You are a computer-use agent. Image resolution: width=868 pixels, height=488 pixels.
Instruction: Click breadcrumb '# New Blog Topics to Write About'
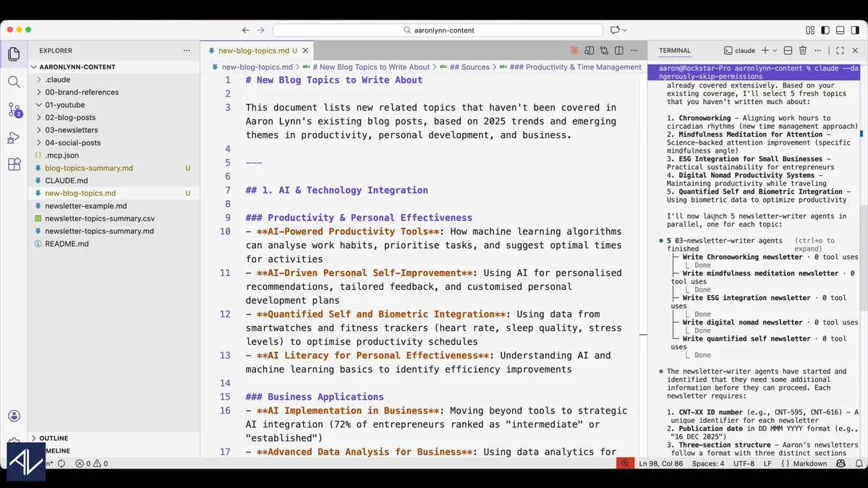click(x=371, y=67)
